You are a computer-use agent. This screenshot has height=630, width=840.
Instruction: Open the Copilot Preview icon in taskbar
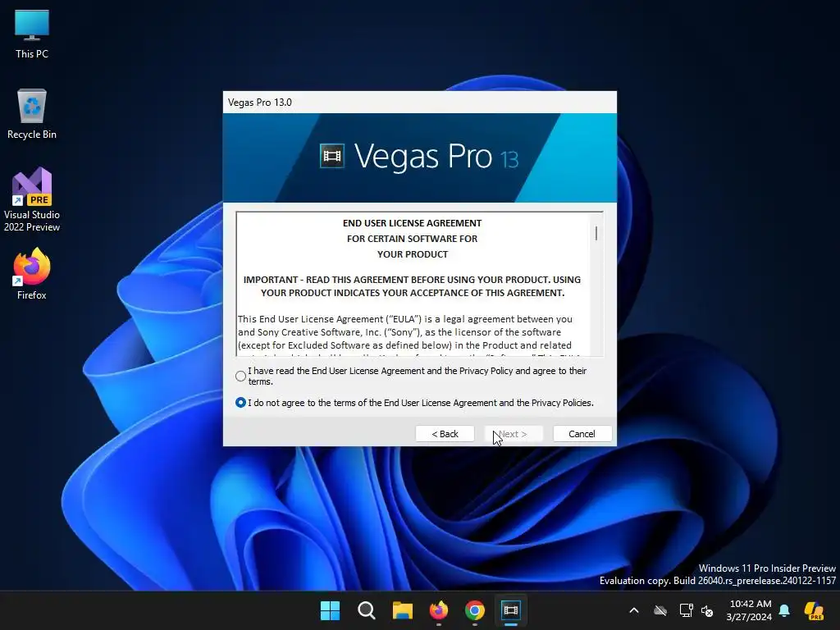(814, 610)
